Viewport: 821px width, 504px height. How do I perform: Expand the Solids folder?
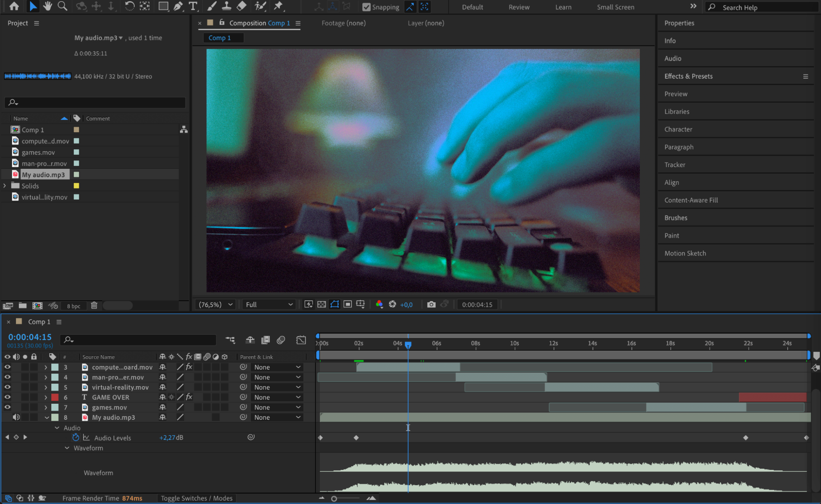(5, 186)
